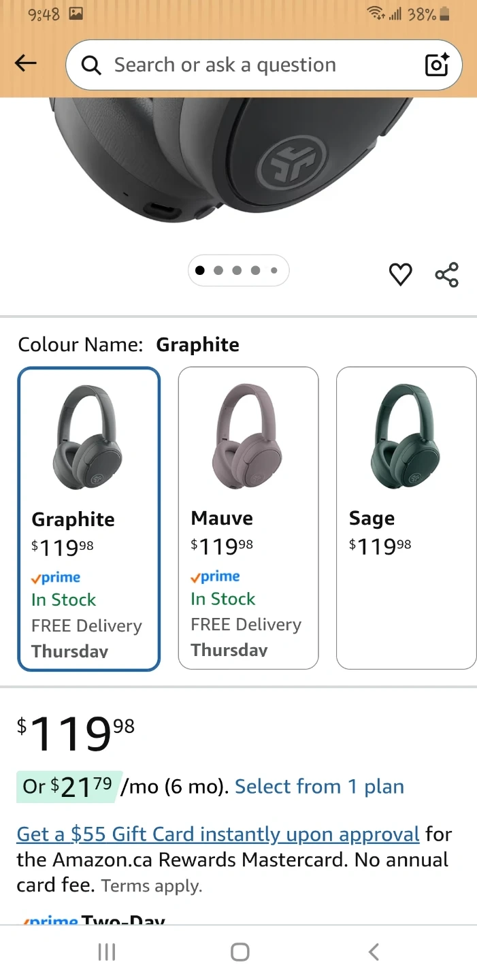The width and height of the screenshot is (477, 980).
Task: Tap the back arrow icon
Action: 25,64
